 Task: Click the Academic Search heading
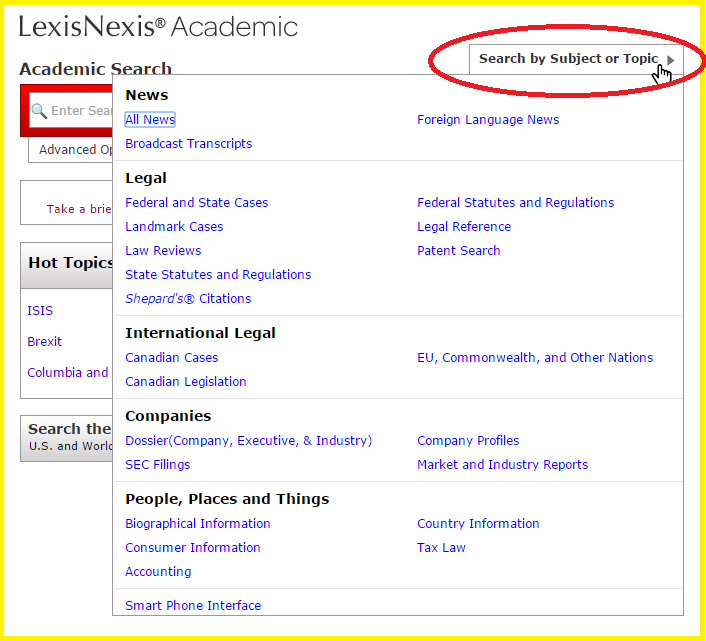tap(95, 68)
